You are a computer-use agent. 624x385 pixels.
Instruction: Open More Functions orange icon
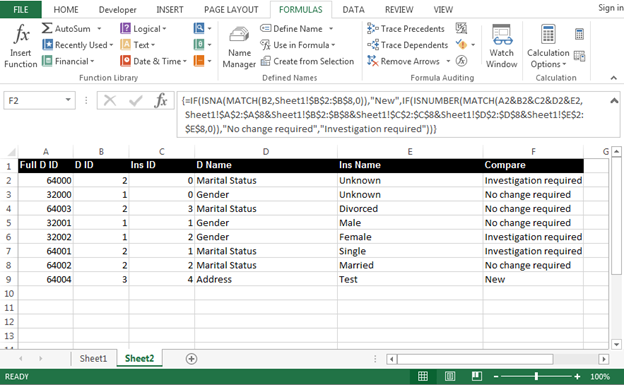point(202,61)
